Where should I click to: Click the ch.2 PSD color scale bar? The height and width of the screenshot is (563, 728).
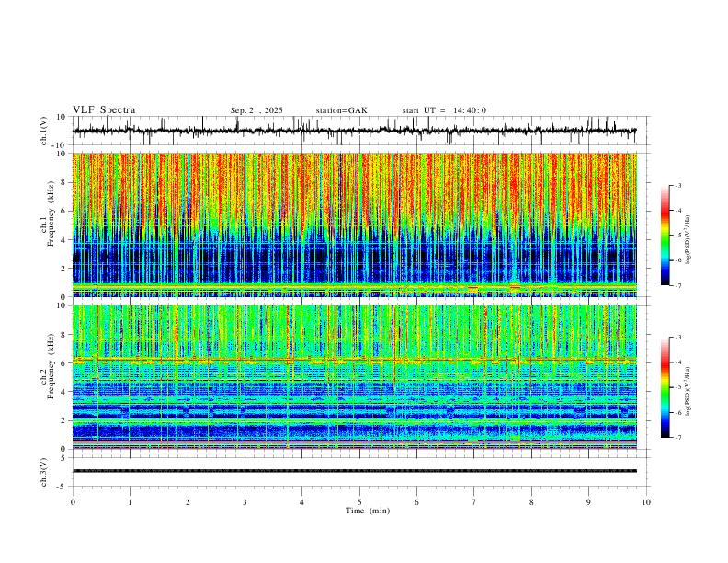tap(665, 387)
